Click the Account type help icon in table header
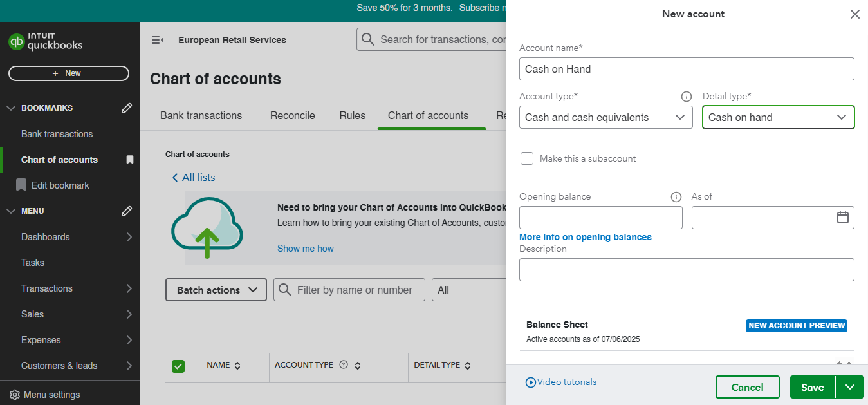 click(x=344, y=364)
